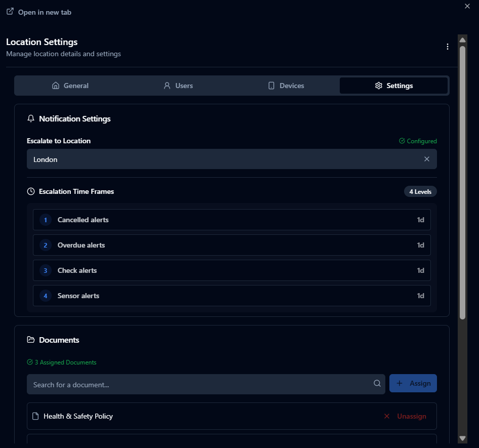This screenshot has height=448, width=479.
Task: Click the General tab home icon
Action: pos(56,86)
